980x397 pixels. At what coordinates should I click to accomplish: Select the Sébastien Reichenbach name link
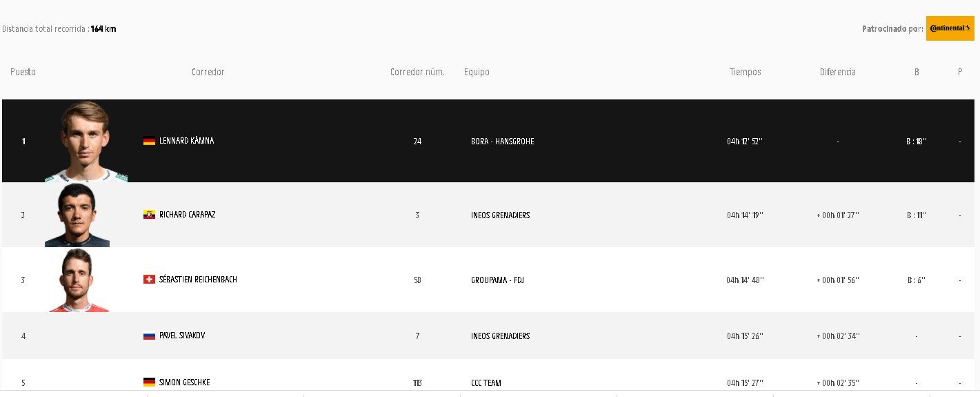point(198,280)
